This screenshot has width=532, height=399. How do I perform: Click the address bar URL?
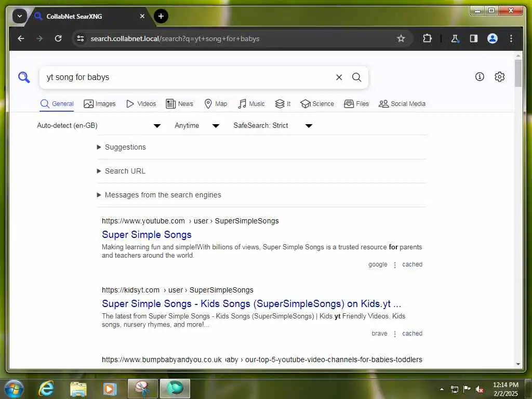175,38
